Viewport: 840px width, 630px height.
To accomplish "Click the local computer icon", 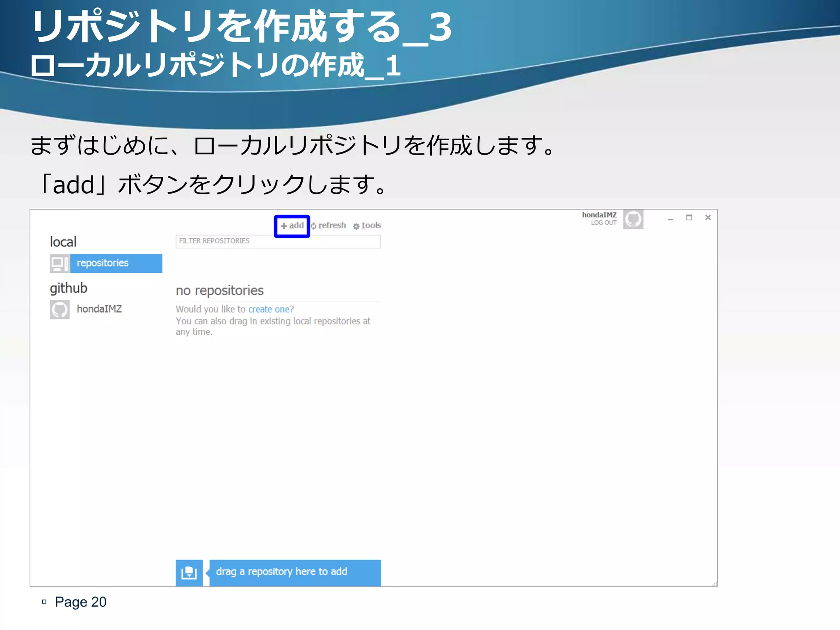I will pyautogui.click(x=59, y=263).
